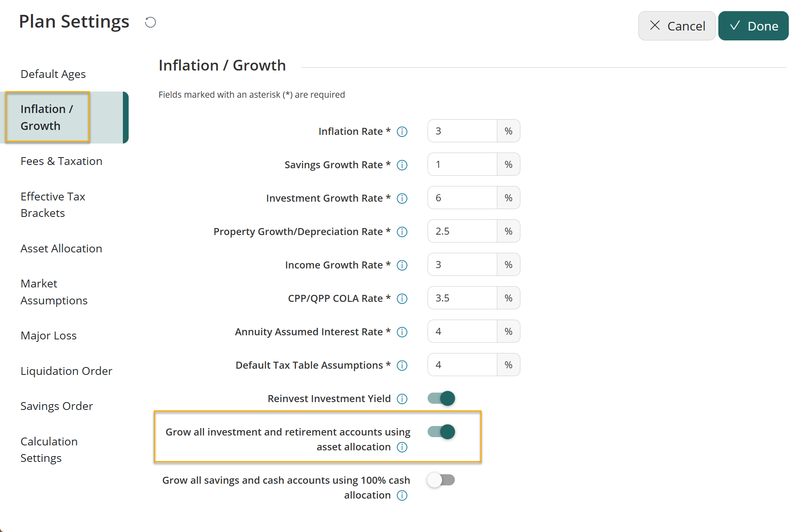
Task: Click the Done button
Action: point(753,26)
